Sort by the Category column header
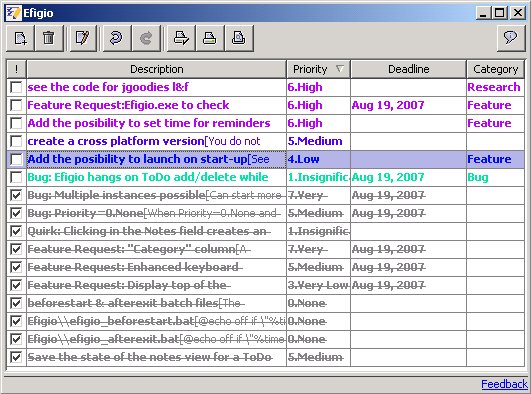This screenshot has height=394, width=531. click(x=495, y=69)
